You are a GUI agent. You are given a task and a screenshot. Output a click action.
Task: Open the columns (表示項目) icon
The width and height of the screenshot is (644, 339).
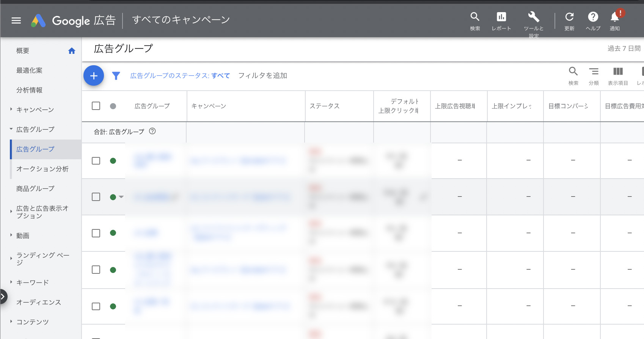618,72
